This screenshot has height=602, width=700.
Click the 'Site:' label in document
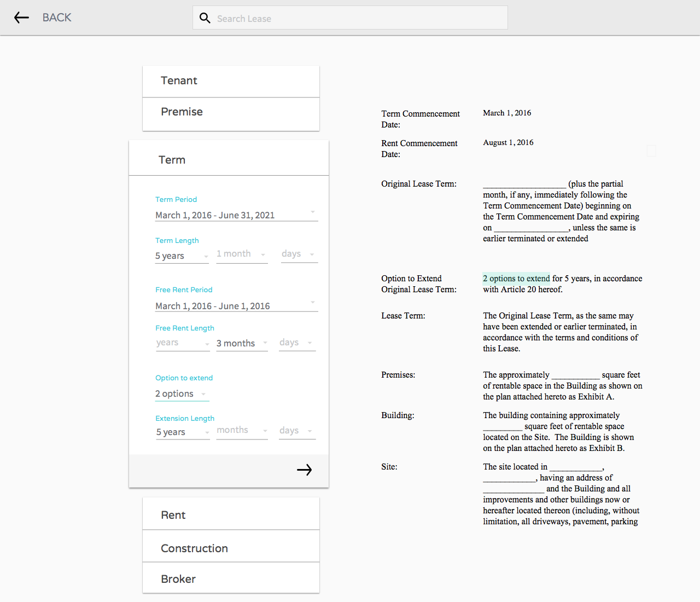click(389, 467)
